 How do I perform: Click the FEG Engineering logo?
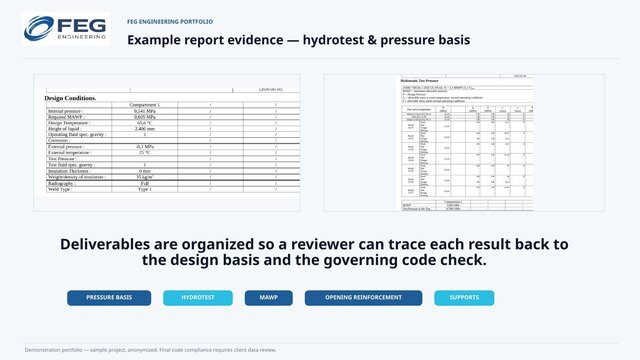click(x=66, y=29)
